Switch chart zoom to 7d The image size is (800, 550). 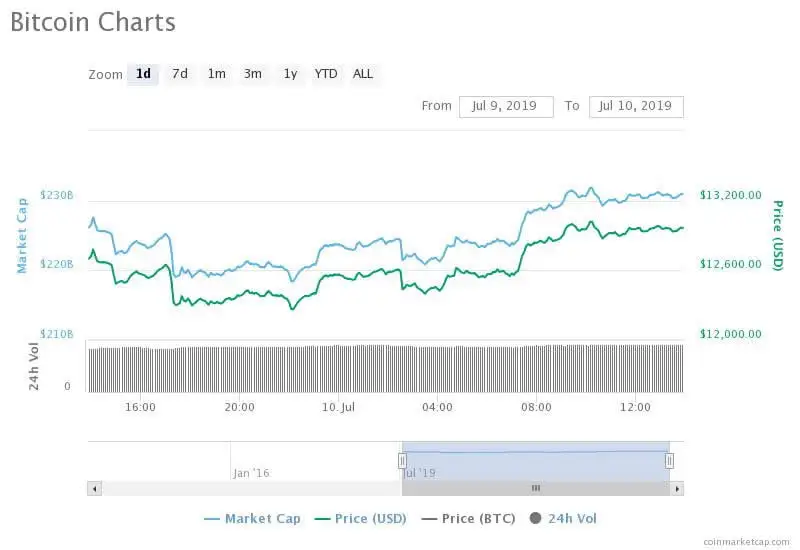point(180,74)
